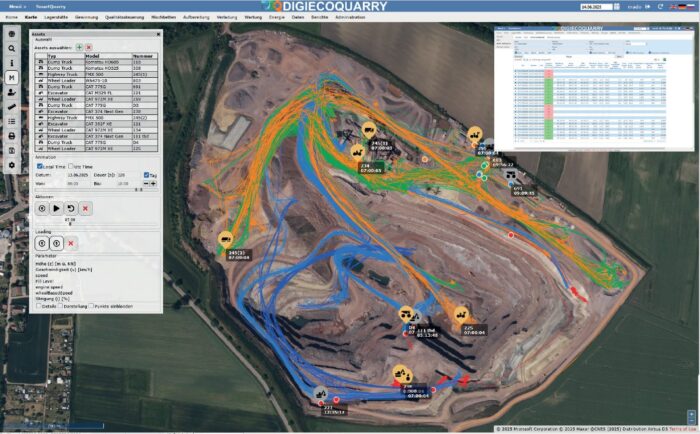
Task: Increase day with plus button
Action: pos(153,184)
